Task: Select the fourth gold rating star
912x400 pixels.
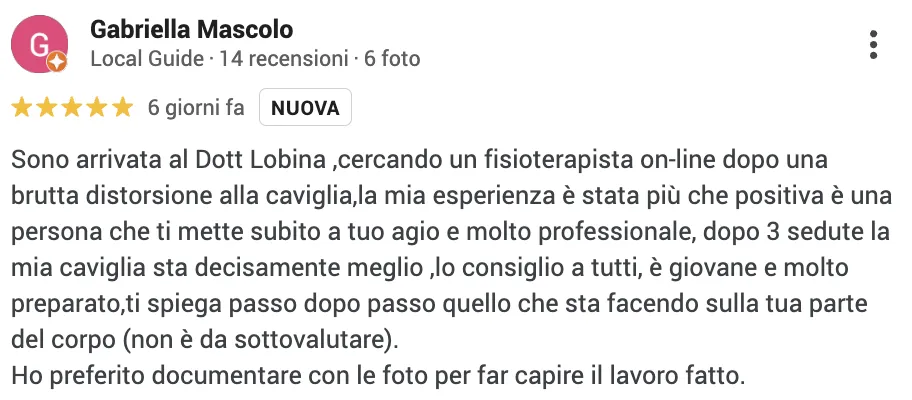Action: tap(97, 108)
